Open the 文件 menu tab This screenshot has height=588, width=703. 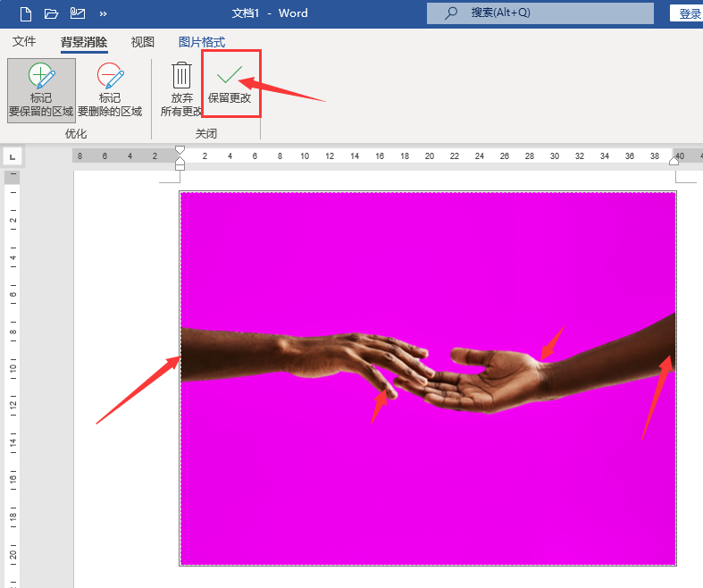24,42
